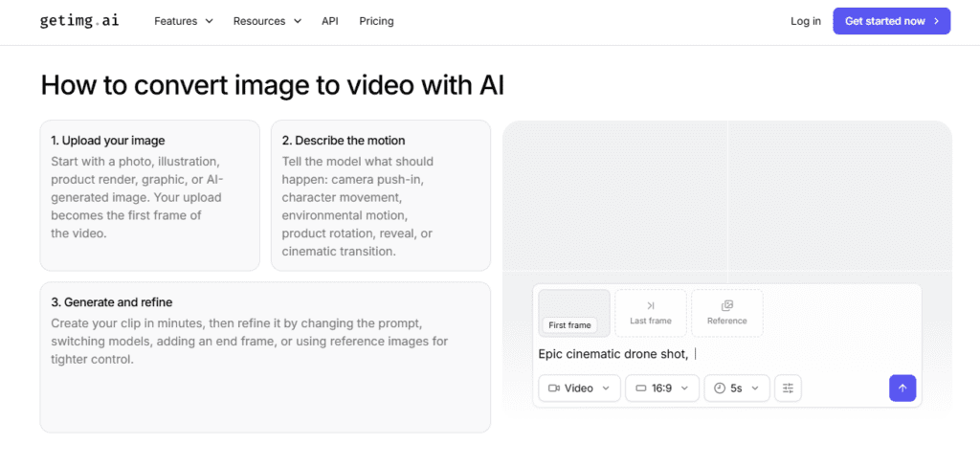Click the Log in link
The image size is (980, 466).
tap(806, 21)
